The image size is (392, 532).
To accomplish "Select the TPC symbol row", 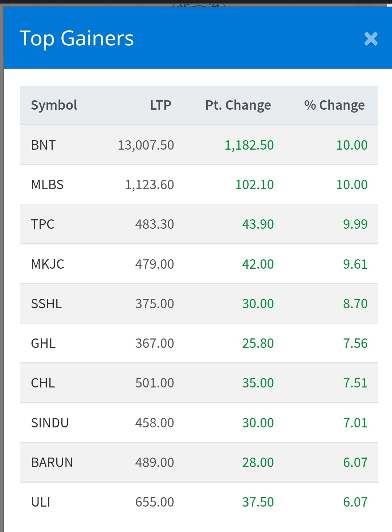I will click(42, 224).
